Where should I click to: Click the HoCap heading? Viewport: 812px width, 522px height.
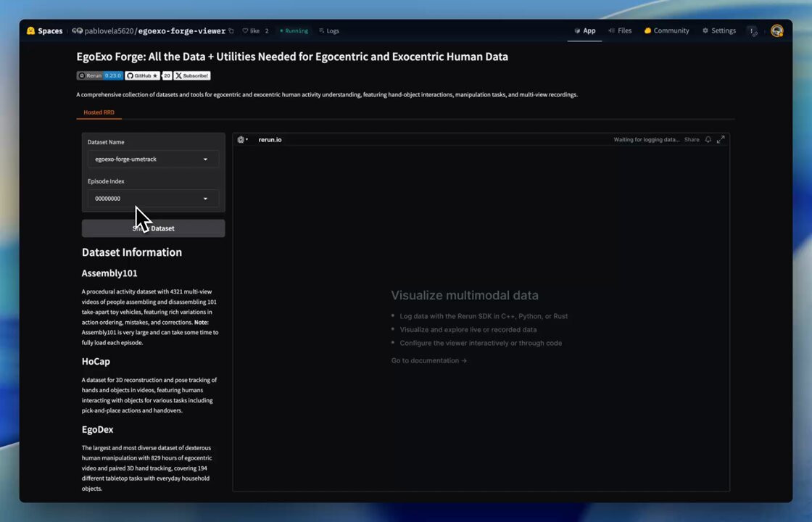coord(96,362)
